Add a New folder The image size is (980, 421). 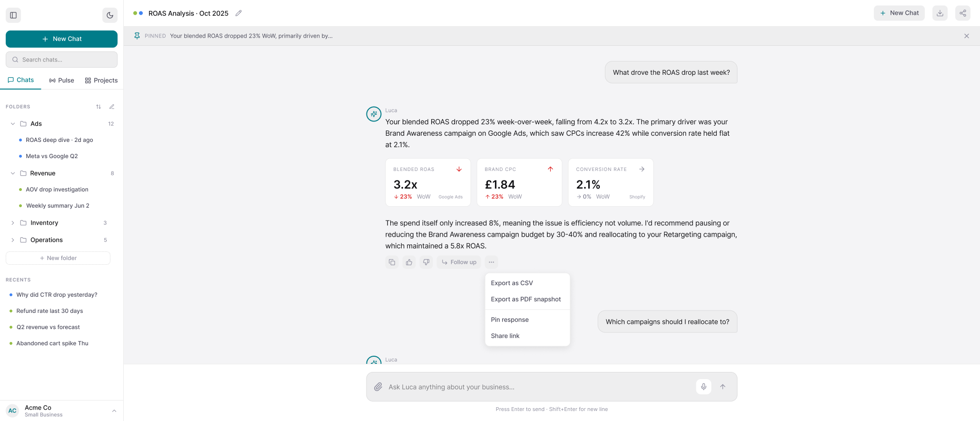click(58, 258)
